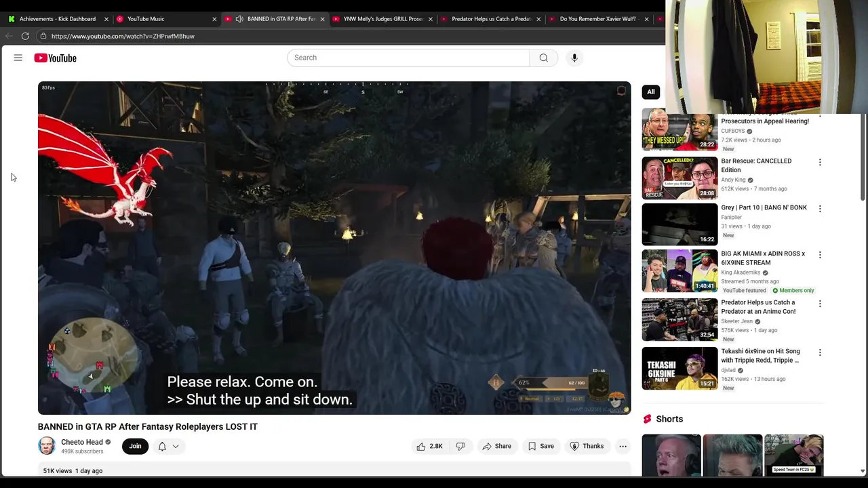Open Cheeto Head channel name link
This screenshot has width=868, height=488.
click(x=81, y=442)
